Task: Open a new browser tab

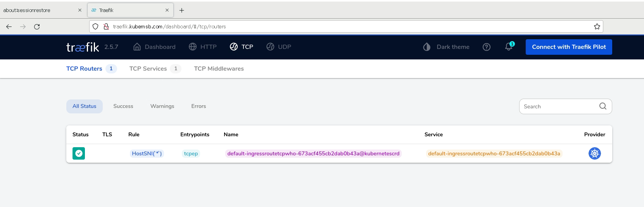Action: pyautogui.click(x=181, y=10)
